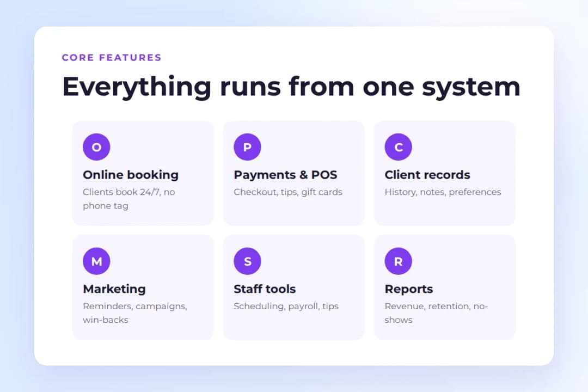Viewport: 588px width, 392px height.
Task: Select the Marketing card title
Action: (x=114, y=289)
